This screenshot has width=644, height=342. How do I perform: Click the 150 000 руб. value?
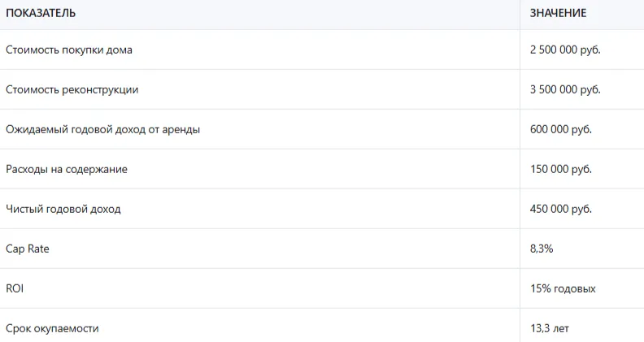tap(560, 169)
